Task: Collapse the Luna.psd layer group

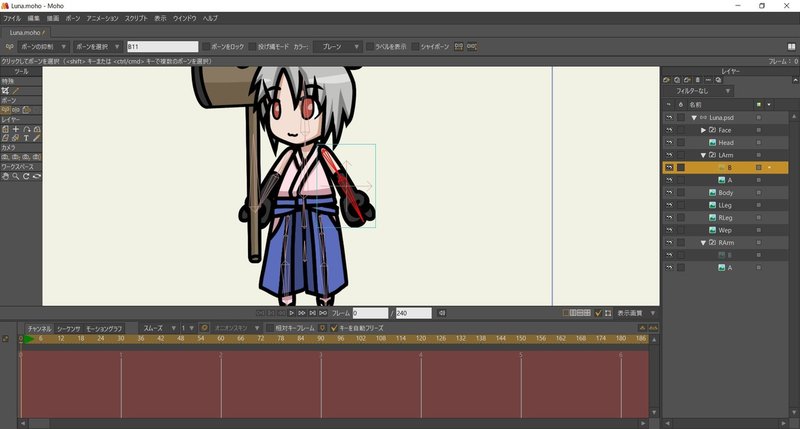Action: (694, 118)
